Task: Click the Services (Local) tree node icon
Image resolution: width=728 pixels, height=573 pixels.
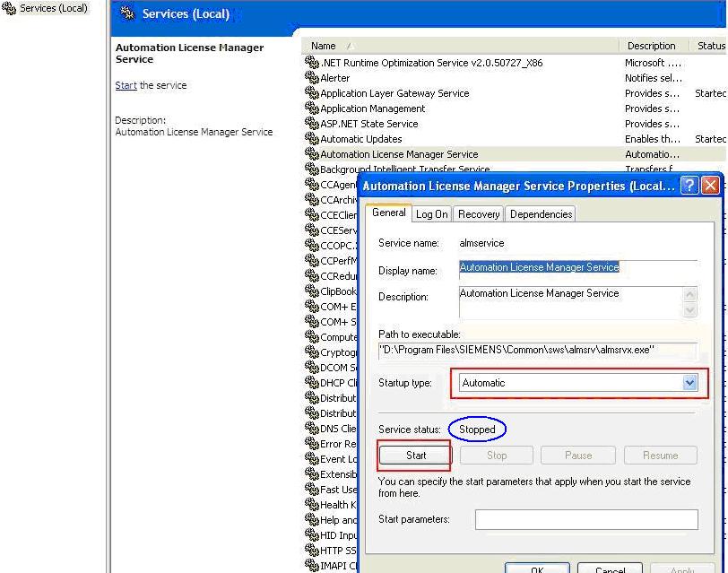Action: (8, 8)
